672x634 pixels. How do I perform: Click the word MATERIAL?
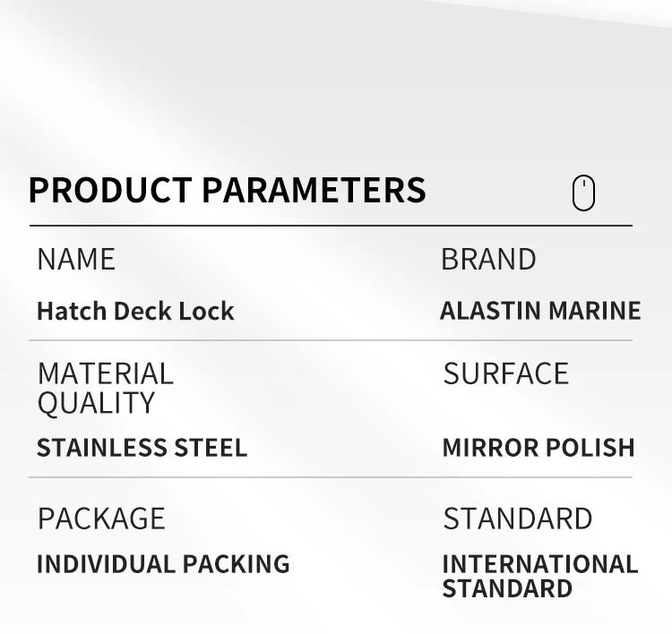pyautogui.click(x=105, y=373)
